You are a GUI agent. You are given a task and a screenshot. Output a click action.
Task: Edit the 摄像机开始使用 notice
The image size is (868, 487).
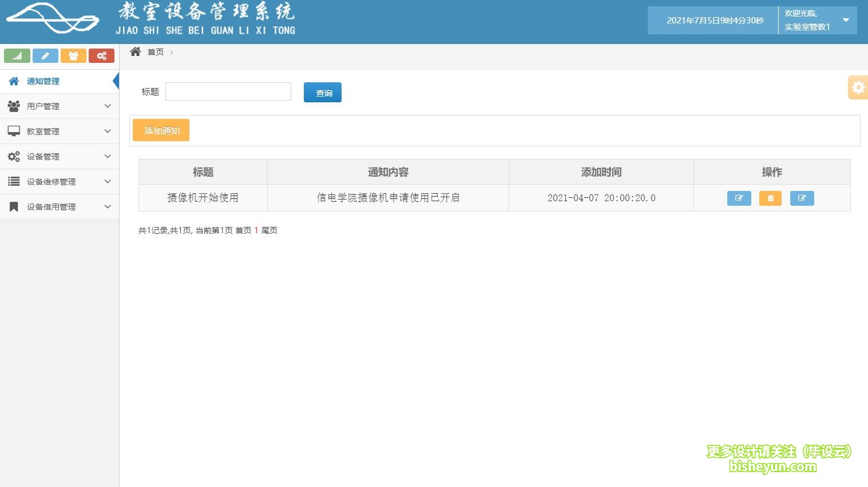[739, 198]
